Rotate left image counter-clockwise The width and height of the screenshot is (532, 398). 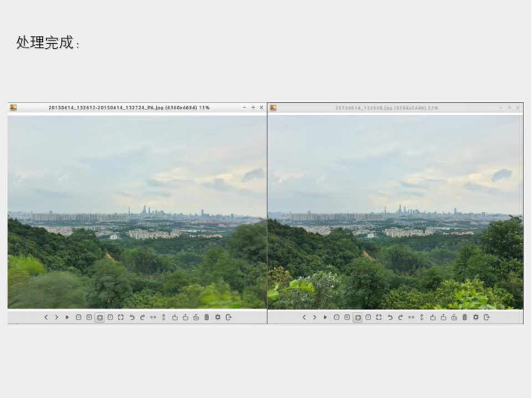click(132, 317)
